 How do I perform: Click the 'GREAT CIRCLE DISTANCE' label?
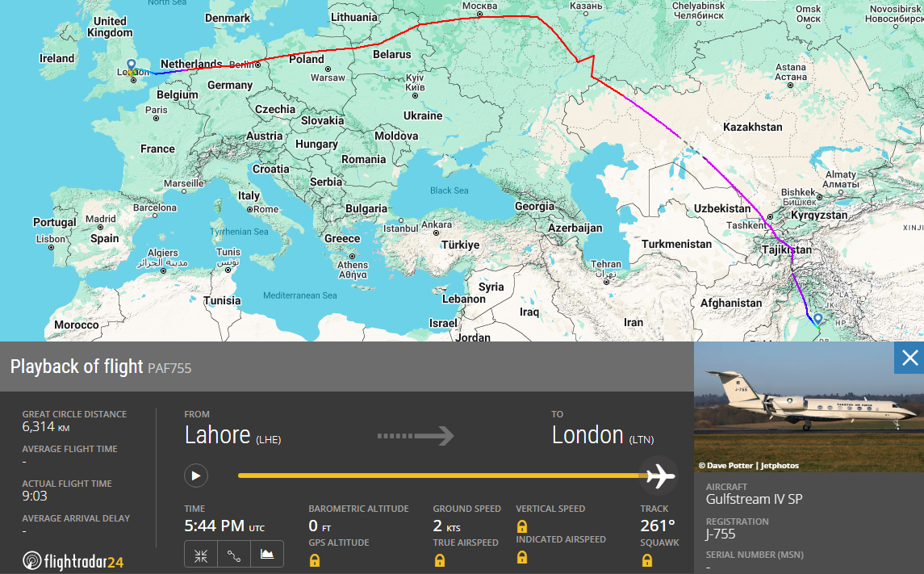[74, 414]
